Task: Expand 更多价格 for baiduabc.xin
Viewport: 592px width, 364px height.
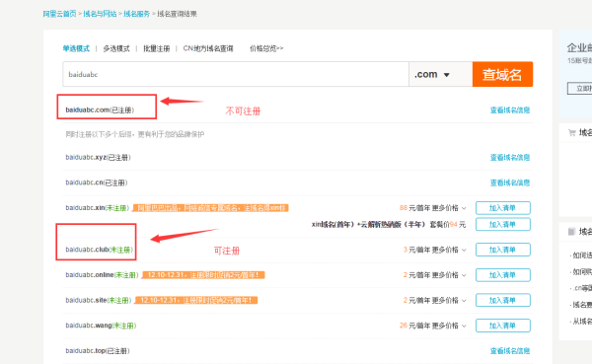Action: 449,208
